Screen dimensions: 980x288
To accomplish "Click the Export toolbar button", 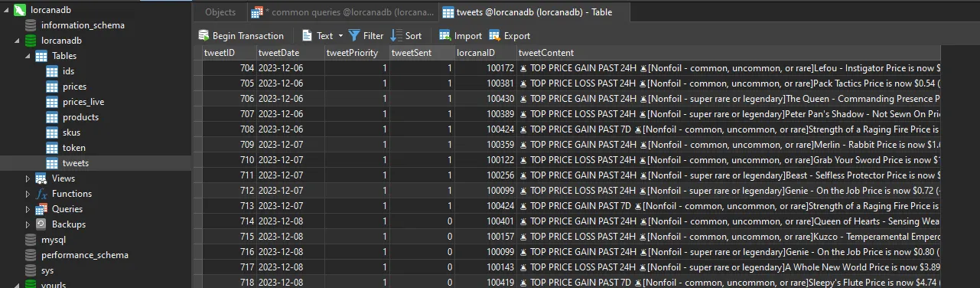I will tap(510, 35).
